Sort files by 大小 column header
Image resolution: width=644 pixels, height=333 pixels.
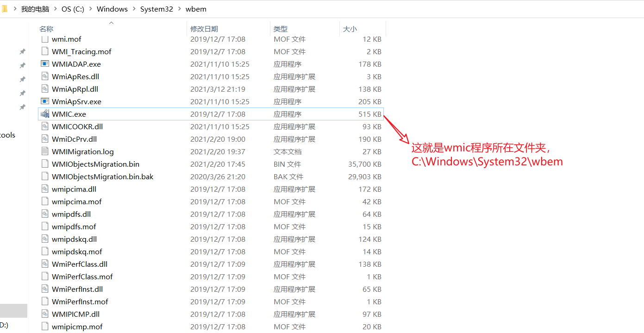point(350,29)
